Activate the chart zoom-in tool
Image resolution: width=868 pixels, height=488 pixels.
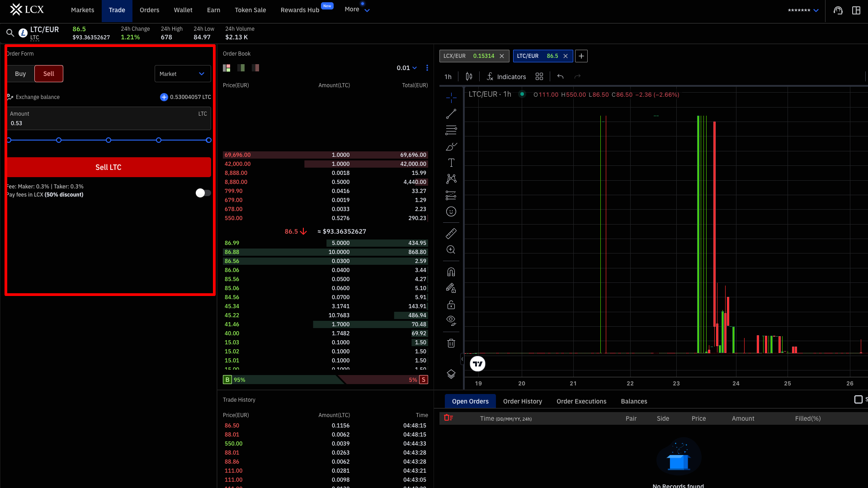(451, 250)
